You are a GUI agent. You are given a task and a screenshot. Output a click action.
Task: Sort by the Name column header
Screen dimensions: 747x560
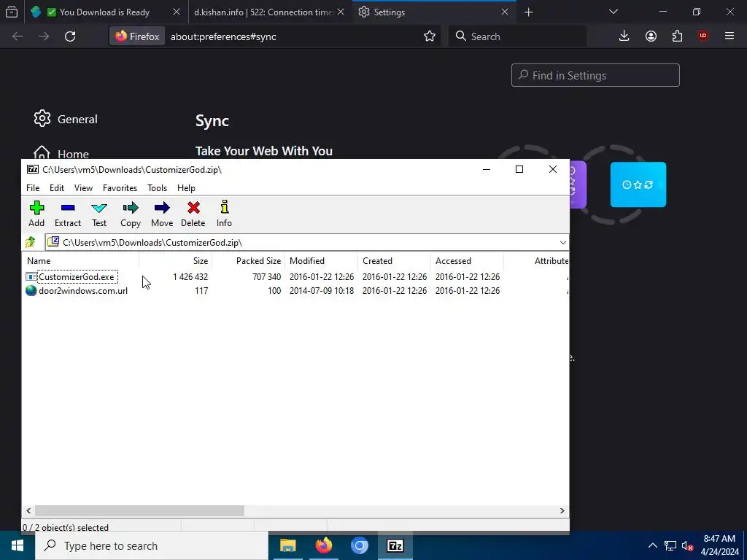tap(80, 261)
